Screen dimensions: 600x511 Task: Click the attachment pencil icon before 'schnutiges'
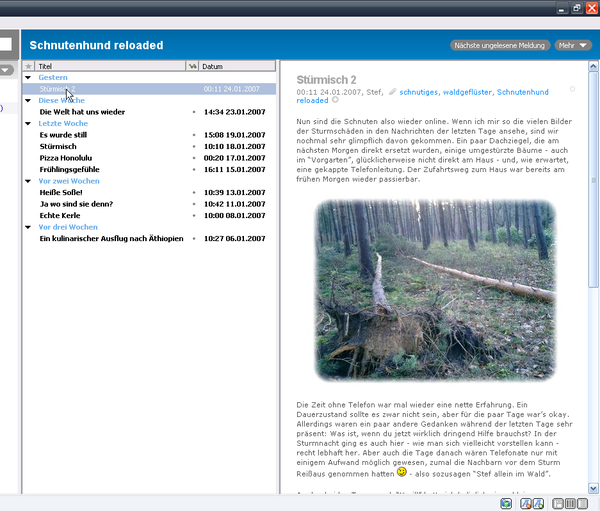point(392,92)
